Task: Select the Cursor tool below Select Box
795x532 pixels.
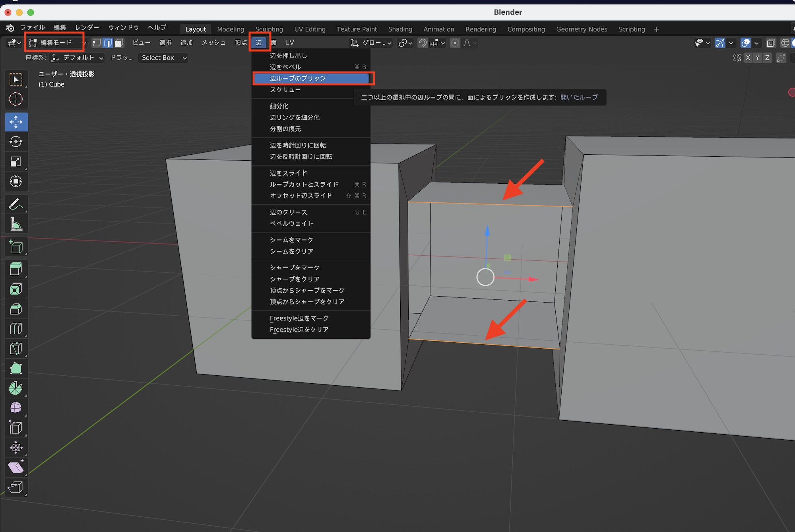Action: pos(16,99)
